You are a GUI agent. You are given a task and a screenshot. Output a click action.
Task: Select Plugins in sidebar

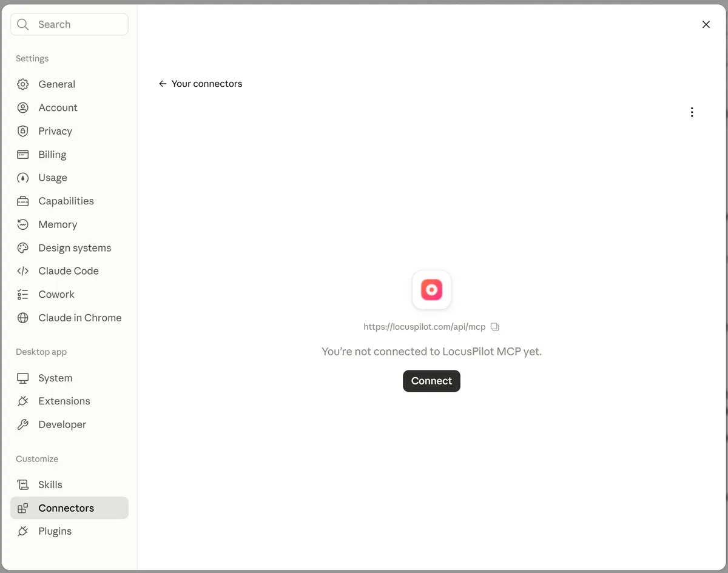pyautogui.click(x=69, y=532)
